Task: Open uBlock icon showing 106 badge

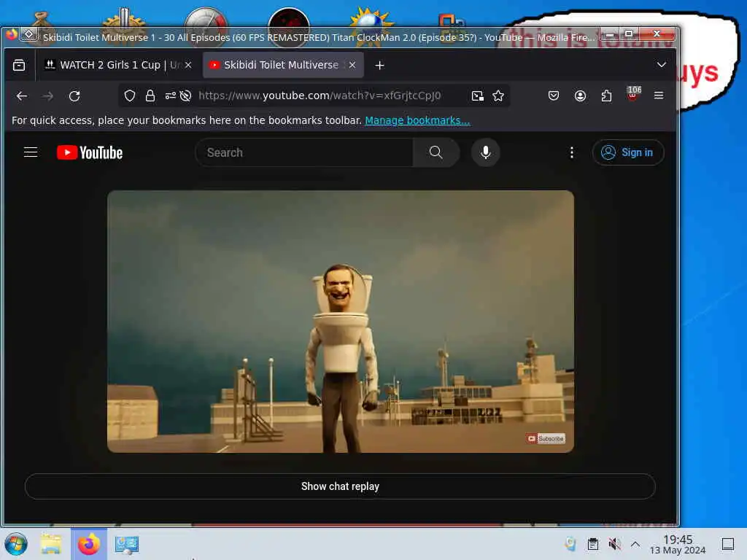Action: click(633, 94)
